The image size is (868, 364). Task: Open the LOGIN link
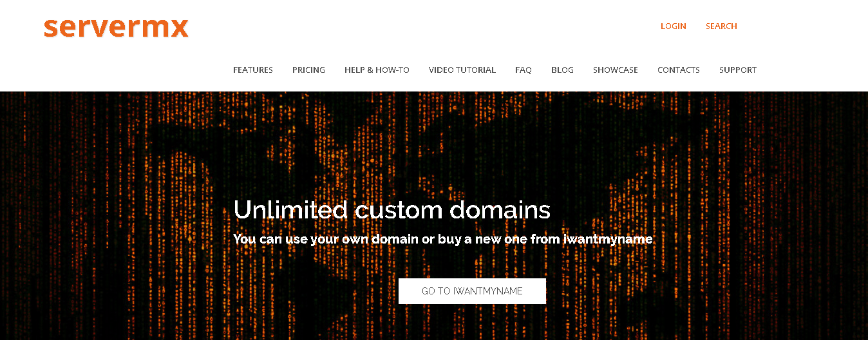(x=674, y=26)
